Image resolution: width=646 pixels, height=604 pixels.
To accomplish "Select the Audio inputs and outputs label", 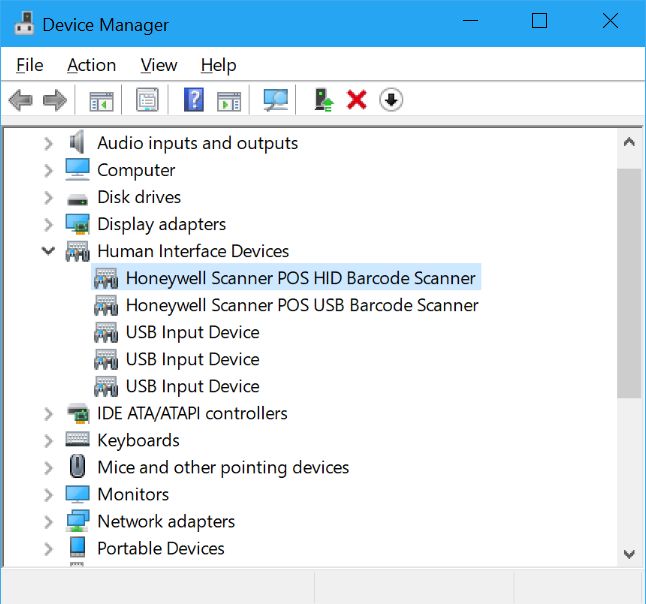I will tap(197, 143).
